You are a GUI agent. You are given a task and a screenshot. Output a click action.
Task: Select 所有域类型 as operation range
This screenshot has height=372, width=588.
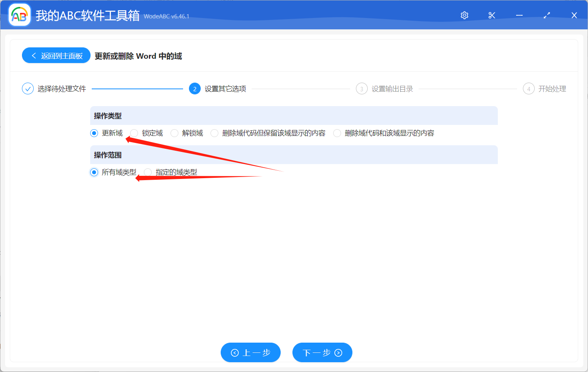94,172
